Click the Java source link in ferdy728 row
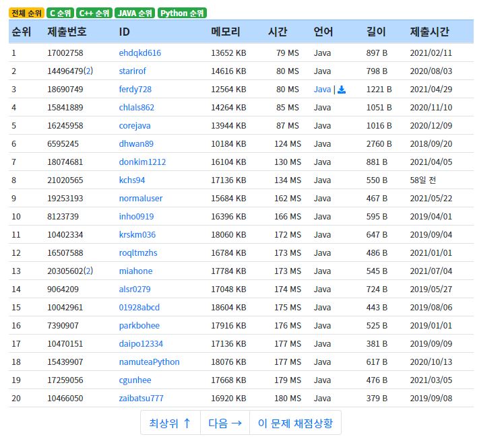504x445 pixels. [322, 90]
